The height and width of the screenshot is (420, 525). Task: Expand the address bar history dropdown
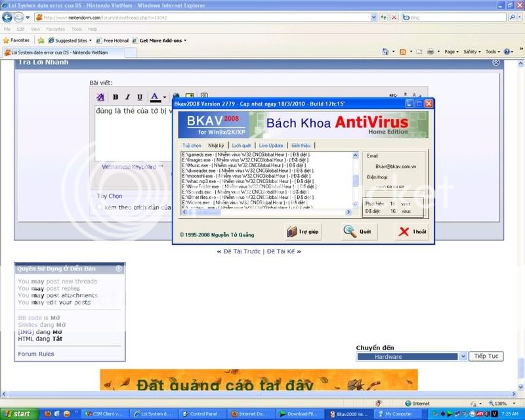pos(373,18)
